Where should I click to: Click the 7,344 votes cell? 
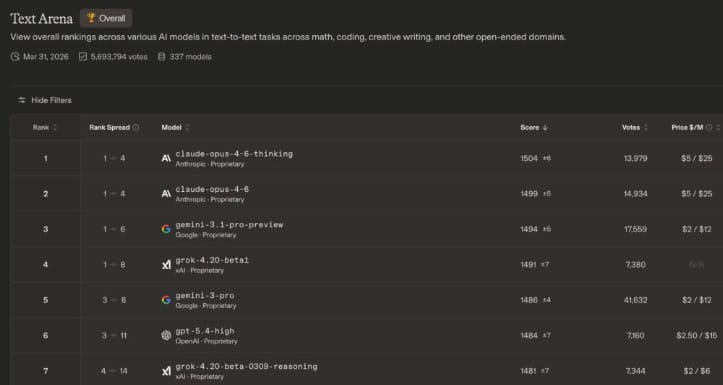pyautogui.click(x=635, y=371)
